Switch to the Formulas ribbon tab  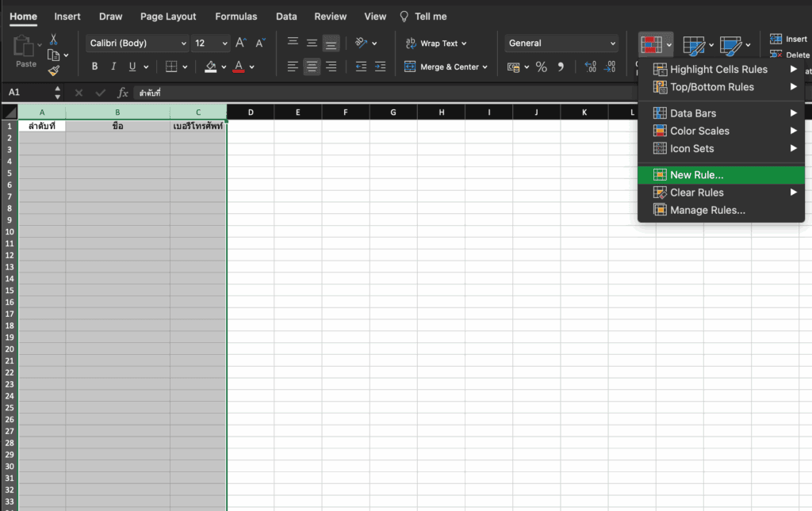pos(236,16)
